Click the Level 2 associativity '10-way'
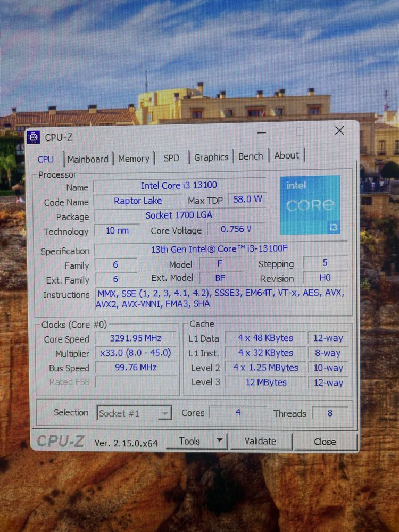This screenshot has width=399, height=532. point(328,368)
